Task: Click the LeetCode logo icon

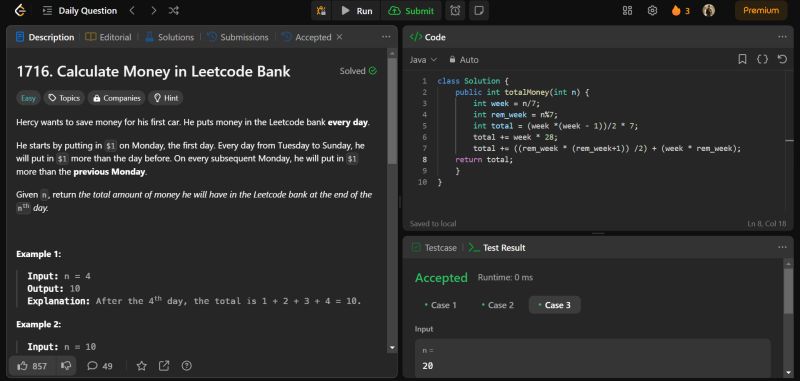Action: coord(20,10)
